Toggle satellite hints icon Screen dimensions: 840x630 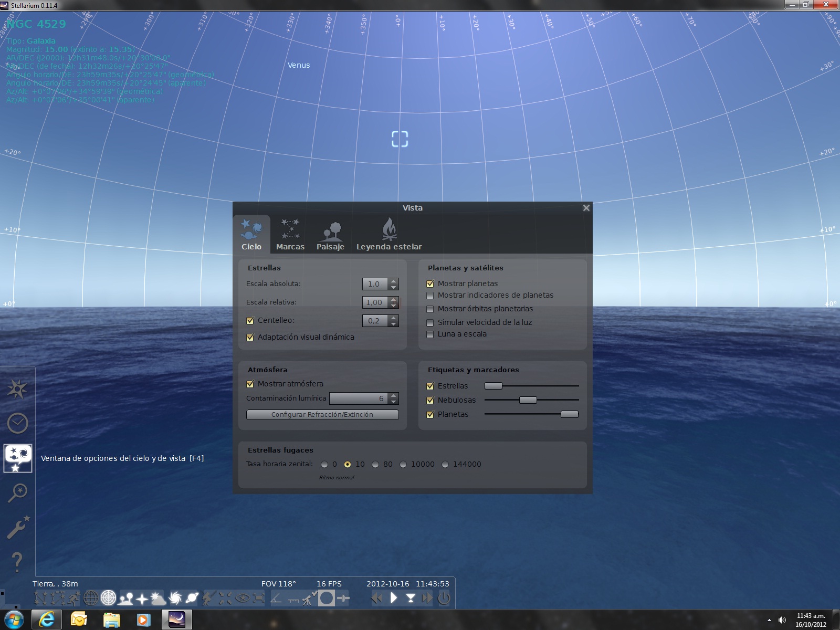pos(343,598)
